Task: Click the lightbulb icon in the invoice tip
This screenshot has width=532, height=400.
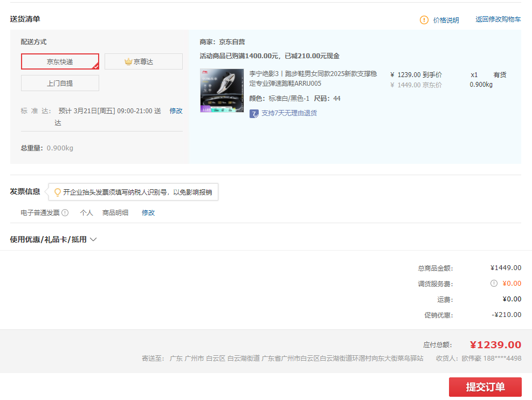Action: [57, 192]
